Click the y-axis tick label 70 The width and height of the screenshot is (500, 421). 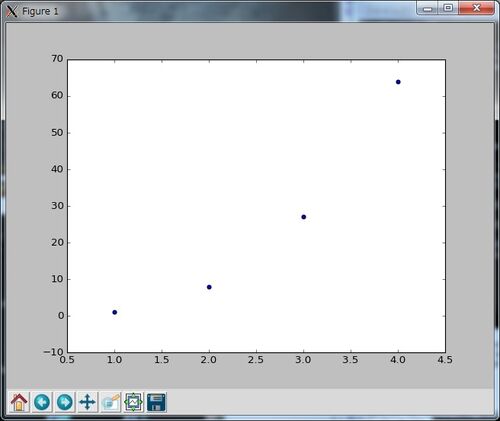[57, 59]
